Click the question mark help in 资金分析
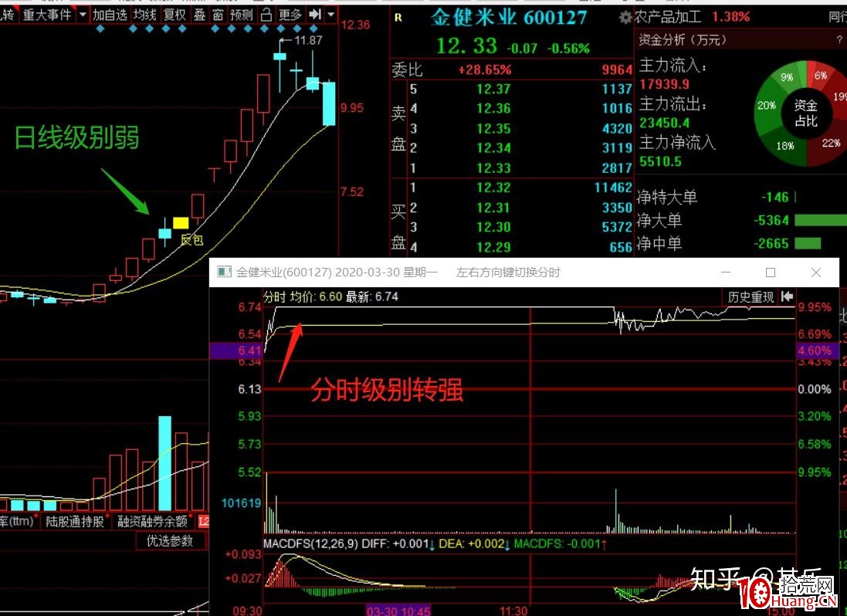 pyautogui.click(x=839, y=39)
